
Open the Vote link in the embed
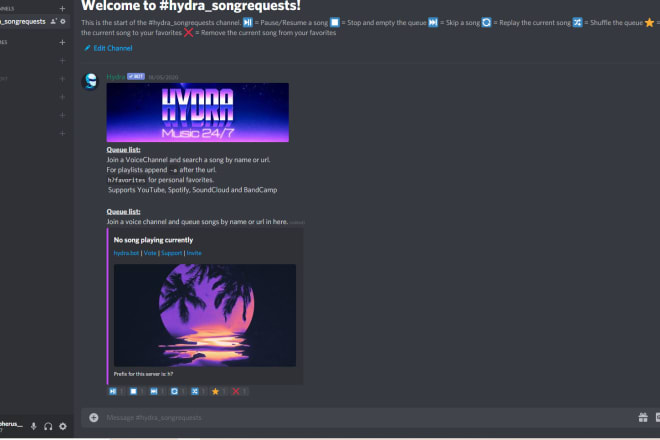(150, 253)
